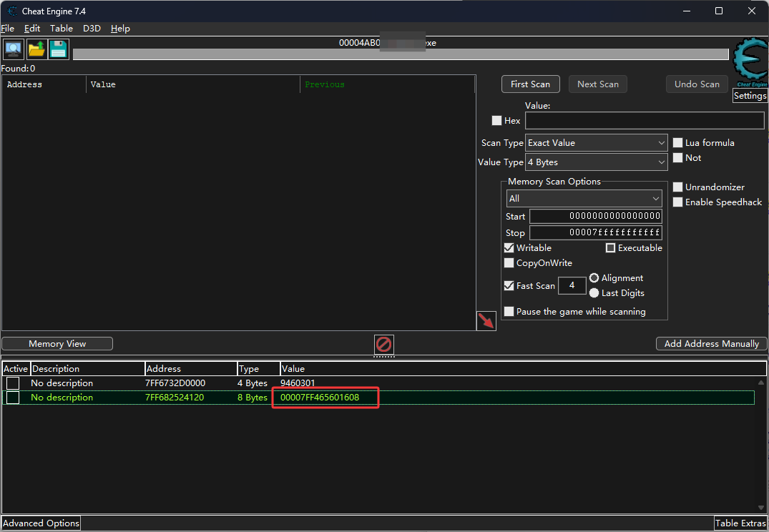Image resolution: width=769 pixels, height=532 pixels.
Task: Click the Previous column header
Action: [x=388, y=84]
